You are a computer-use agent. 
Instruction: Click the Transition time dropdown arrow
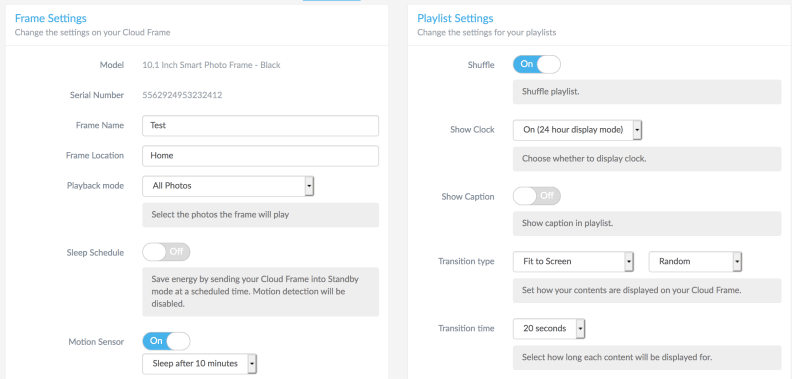[x=580, y=328]
